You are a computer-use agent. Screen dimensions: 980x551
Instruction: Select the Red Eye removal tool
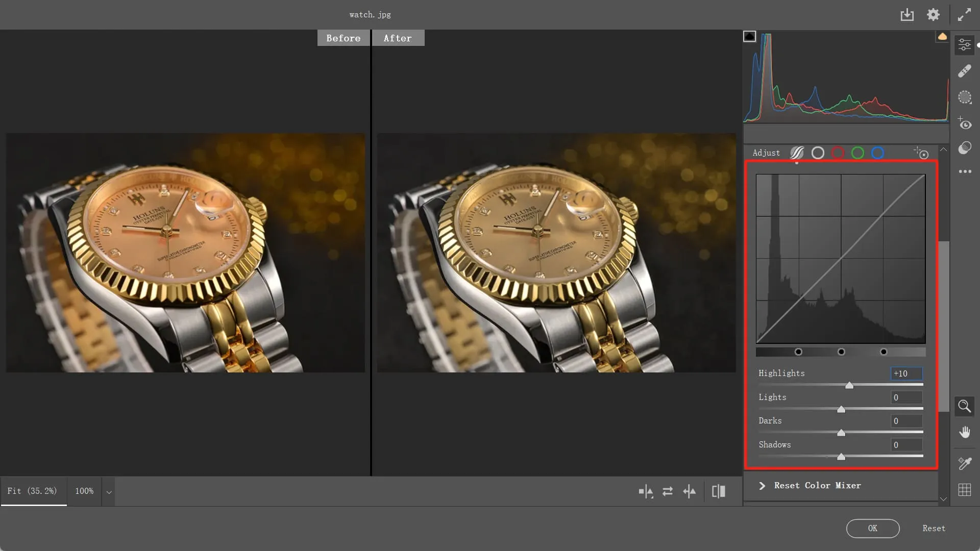tap(964, 124)
